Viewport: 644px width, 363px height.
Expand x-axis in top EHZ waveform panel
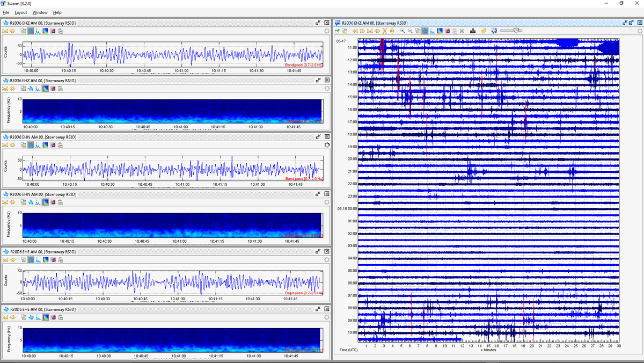point(12,31)
